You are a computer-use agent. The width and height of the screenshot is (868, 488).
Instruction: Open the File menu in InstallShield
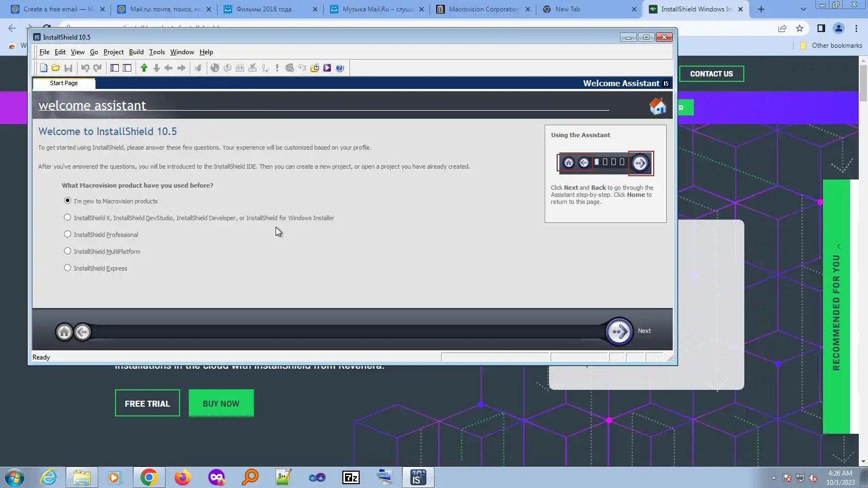[44, 52]
